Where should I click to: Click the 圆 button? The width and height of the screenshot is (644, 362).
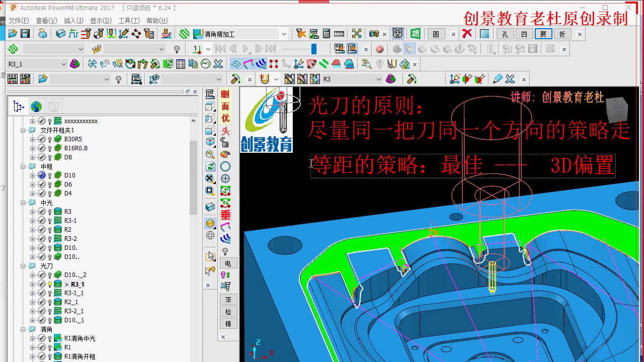click(x=436, y=34)
